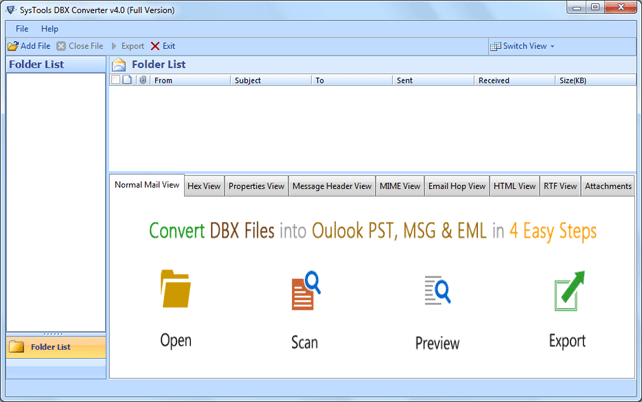The width and height of the screenshot is (642, 402).
Task: Click the Add File text label
Action: point(35,46)
